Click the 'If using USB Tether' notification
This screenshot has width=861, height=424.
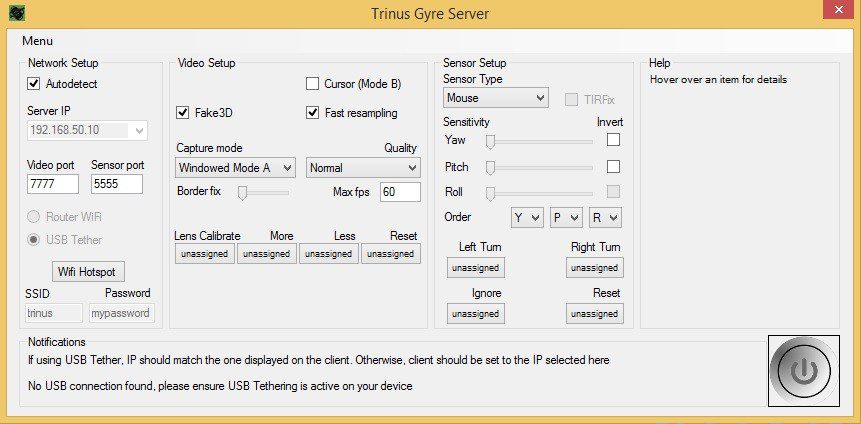tap(318, 360)
